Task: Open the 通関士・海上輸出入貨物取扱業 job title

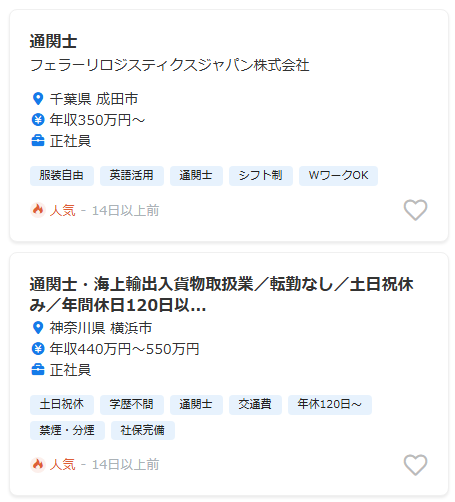Action: pyautogui.click(x=221, y=294)
